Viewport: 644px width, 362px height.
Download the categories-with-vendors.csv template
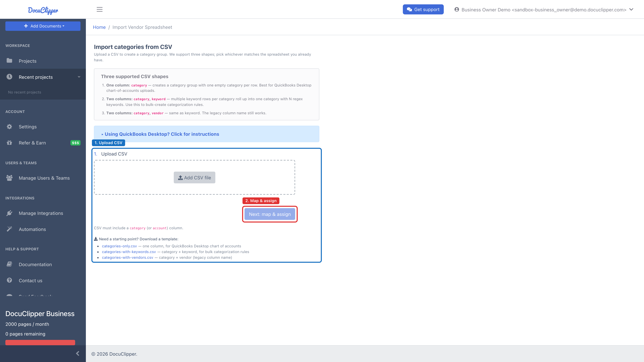point(127,258)
